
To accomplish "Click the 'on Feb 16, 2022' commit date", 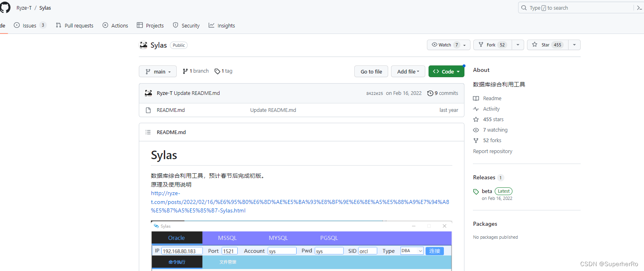I will point(404,93).
